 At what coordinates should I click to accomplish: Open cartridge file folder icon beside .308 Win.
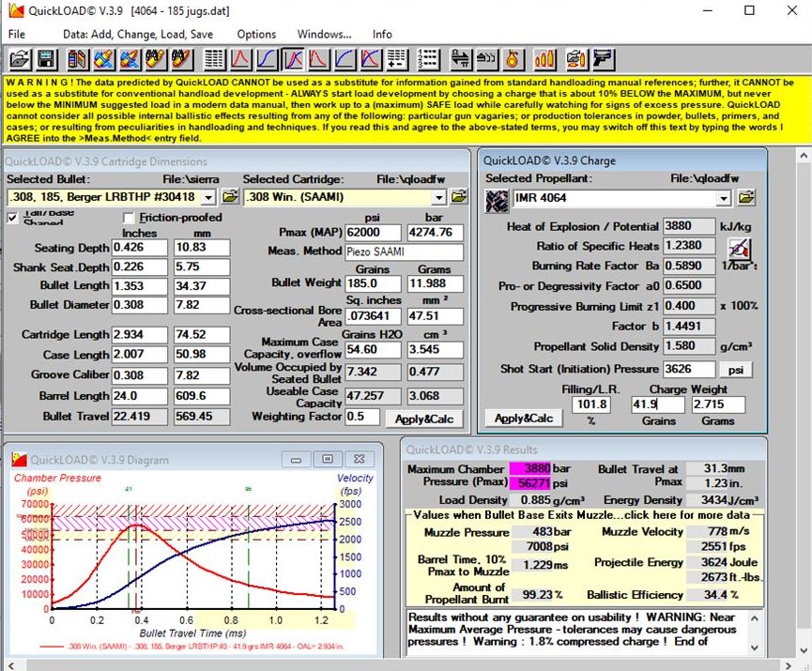459,197
